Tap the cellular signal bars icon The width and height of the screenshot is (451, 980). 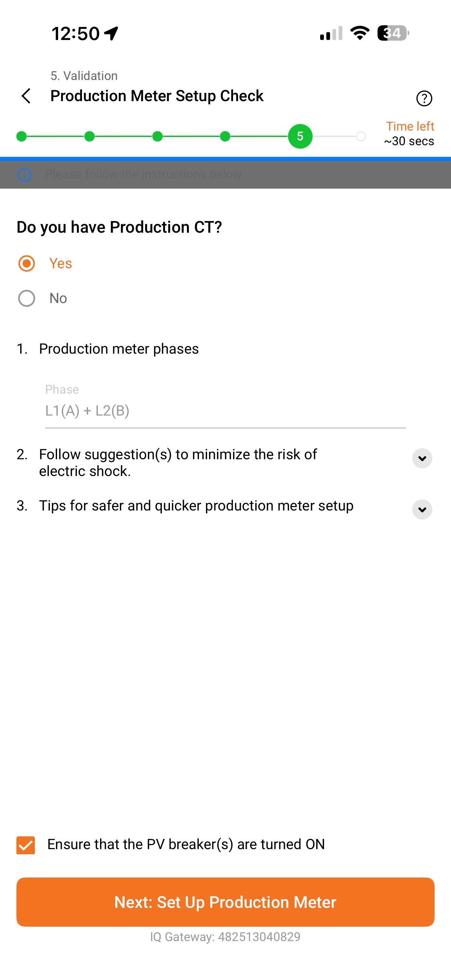[x=331, y=33]
